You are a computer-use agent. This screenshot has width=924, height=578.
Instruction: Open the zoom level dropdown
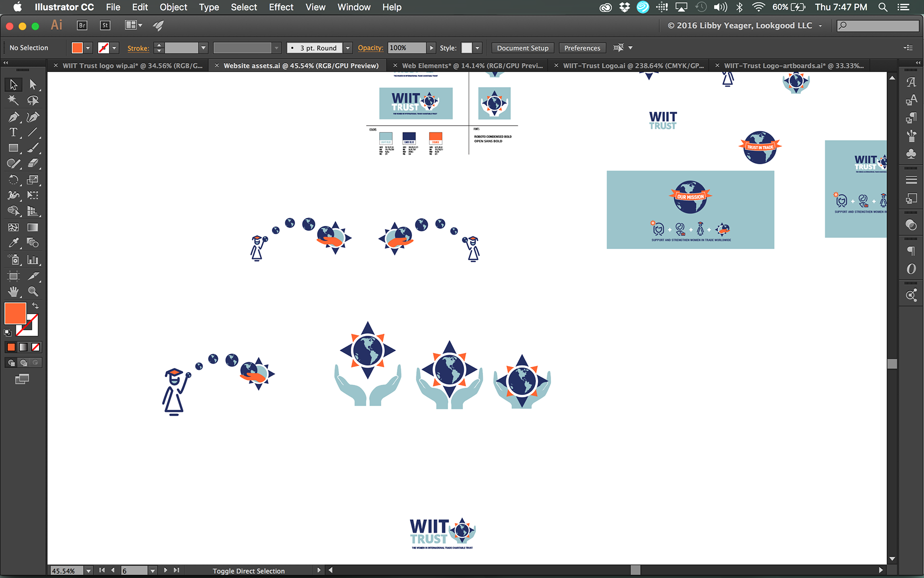pos(89,571)
